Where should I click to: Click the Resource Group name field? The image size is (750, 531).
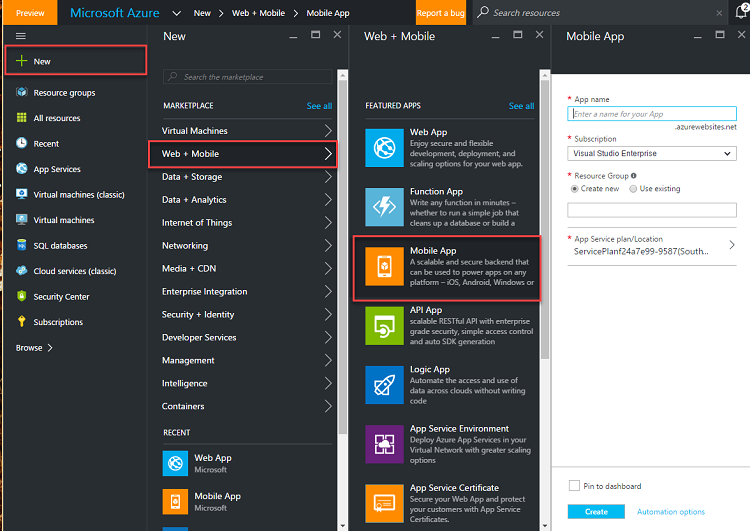point(652,210)
